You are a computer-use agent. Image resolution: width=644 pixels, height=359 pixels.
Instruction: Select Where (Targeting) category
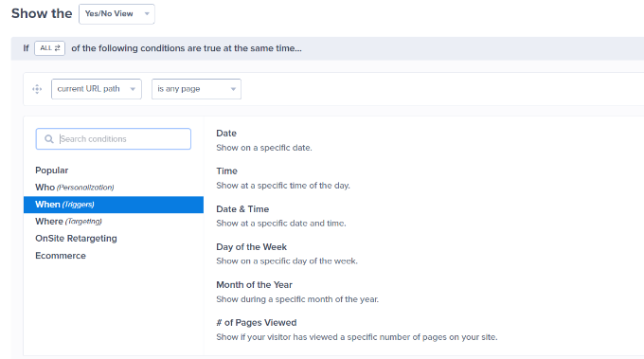[x=68, y=222]
